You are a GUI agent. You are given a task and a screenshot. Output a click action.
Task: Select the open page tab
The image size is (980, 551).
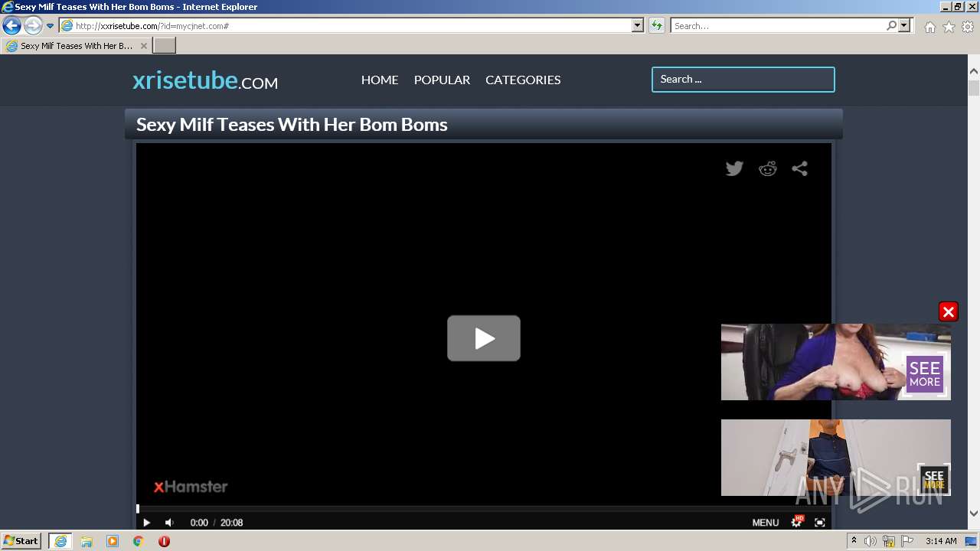pos(76,46)
